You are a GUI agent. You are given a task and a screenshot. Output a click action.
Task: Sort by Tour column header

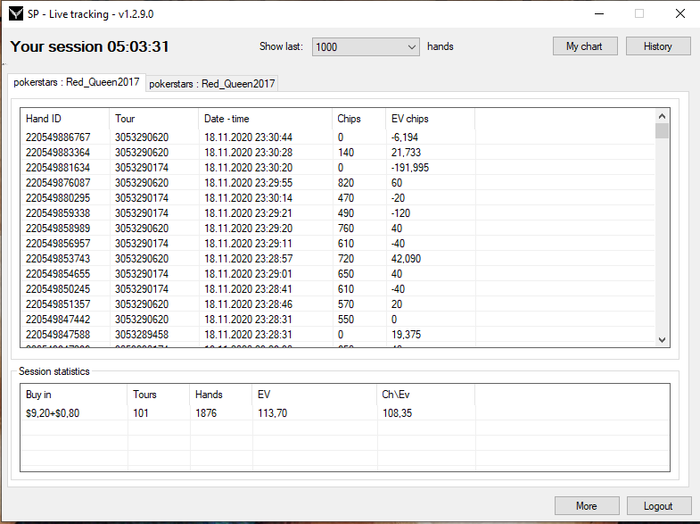click(x=154, y=119)
